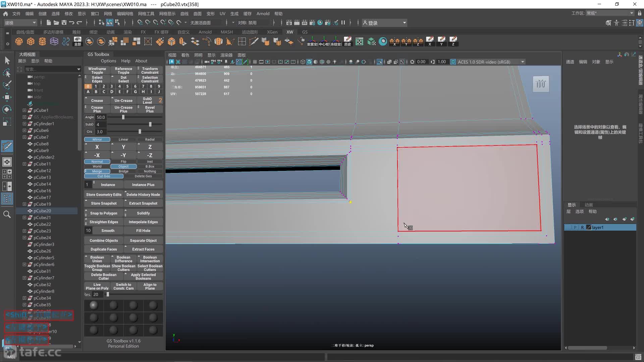Click the History shelf icon
The height and width of the screenshot is (362, 644).
(x=347, y=42)
